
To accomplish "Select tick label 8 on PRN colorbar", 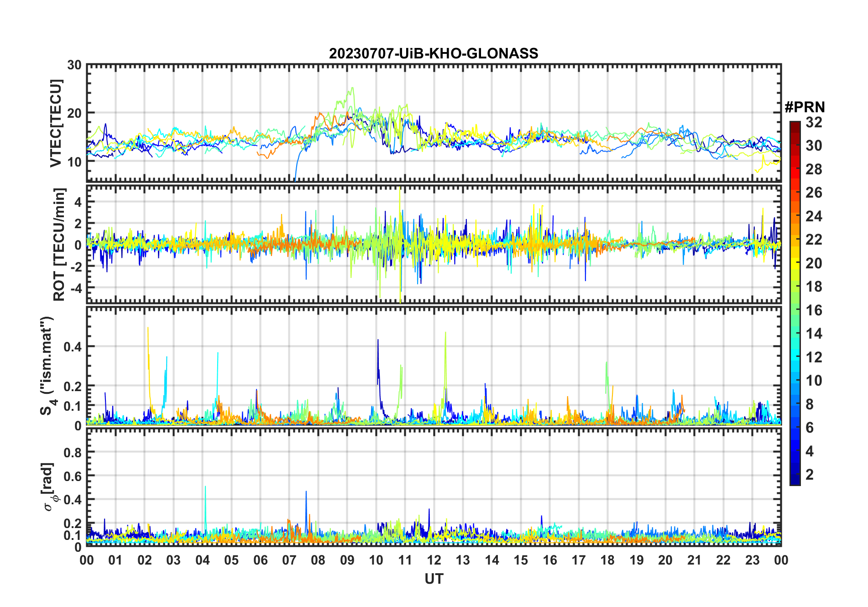I will coord(810,404).
